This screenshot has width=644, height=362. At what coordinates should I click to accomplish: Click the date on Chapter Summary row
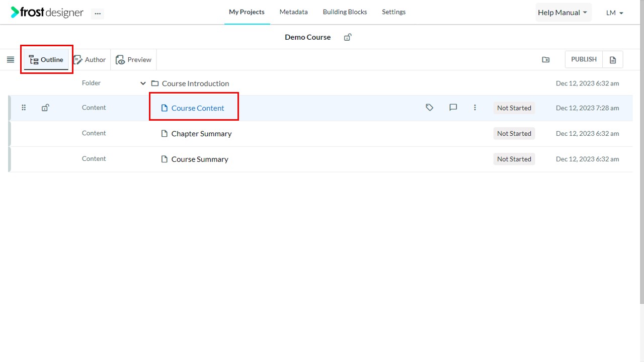[x=588, y=134]
